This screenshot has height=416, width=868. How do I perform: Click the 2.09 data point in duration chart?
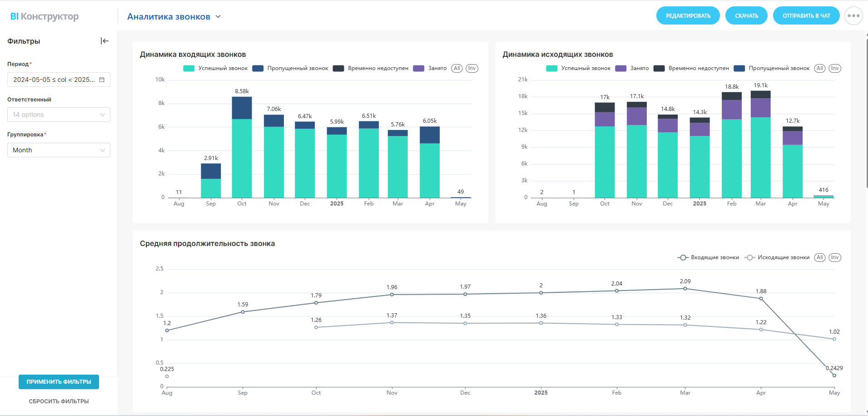685,289
